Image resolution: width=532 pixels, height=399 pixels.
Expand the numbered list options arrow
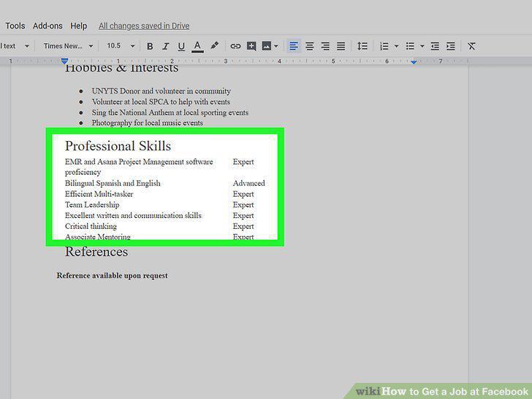(x=396, y=46)
